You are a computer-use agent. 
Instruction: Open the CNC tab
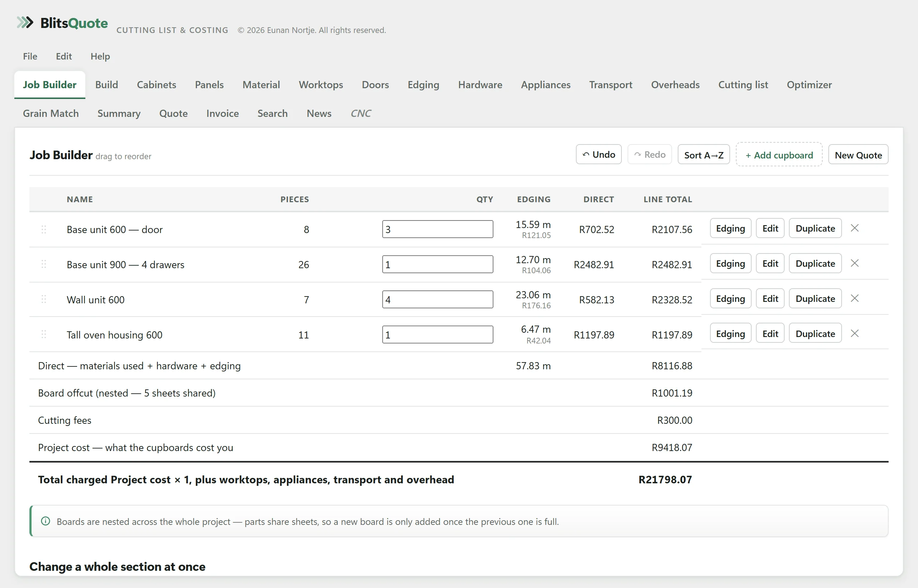click(361, 113)
